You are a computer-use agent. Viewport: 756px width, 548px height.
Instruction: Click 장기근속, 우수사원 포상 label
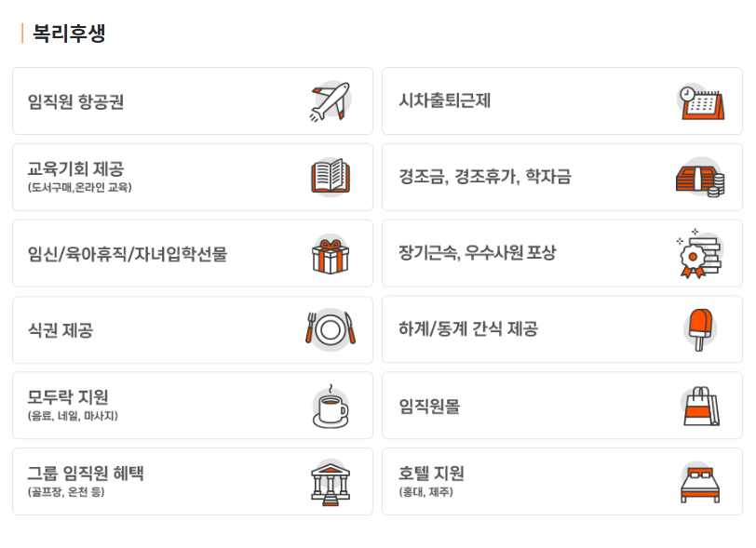click(x=477, y=253)
